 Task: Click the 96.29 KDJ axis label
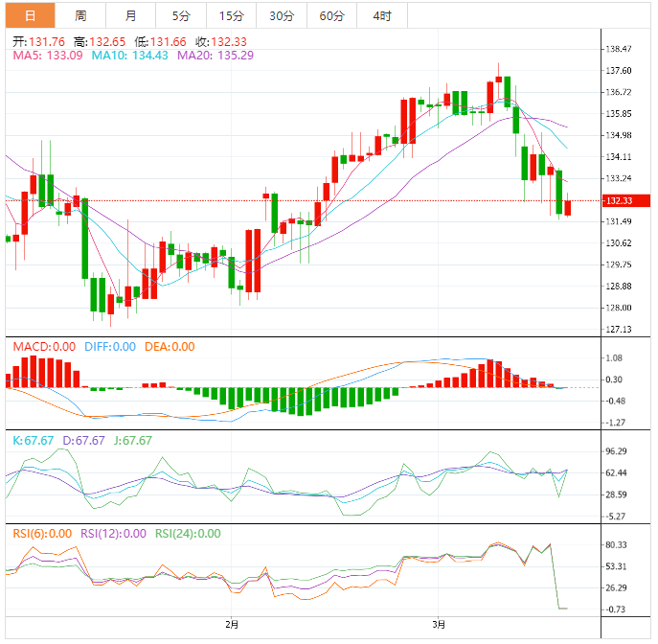pyautogui.click(x=617, y=451)
